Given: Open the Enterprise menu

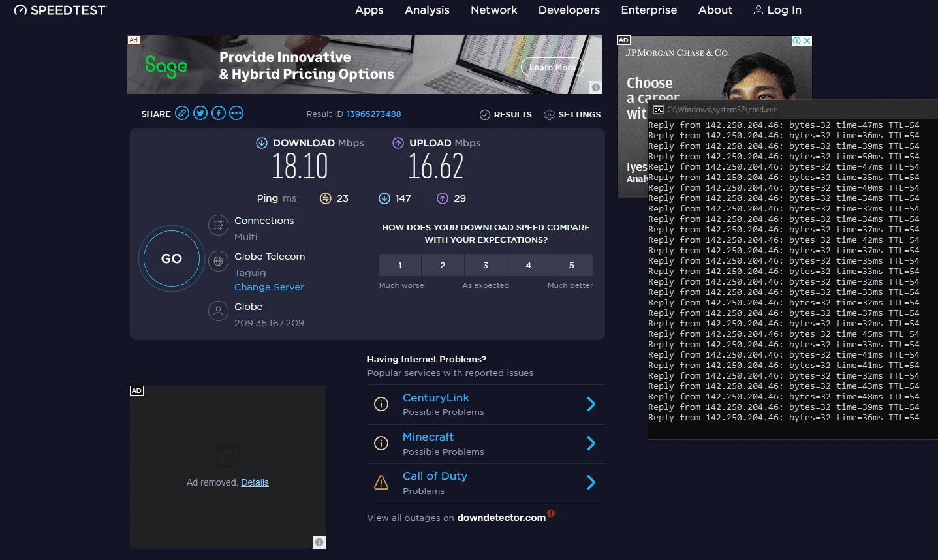Looking at the screenshot, I should click(x=649, y=10).
